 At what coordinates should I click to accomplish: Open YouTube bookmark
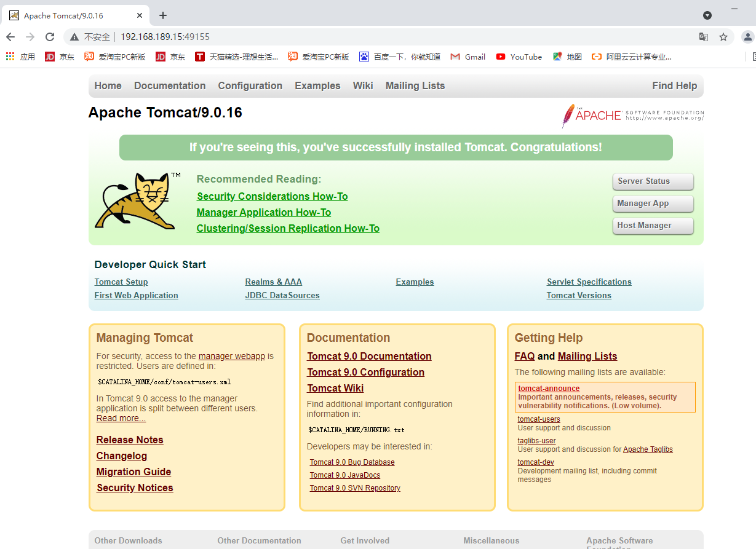pos(519,57)
